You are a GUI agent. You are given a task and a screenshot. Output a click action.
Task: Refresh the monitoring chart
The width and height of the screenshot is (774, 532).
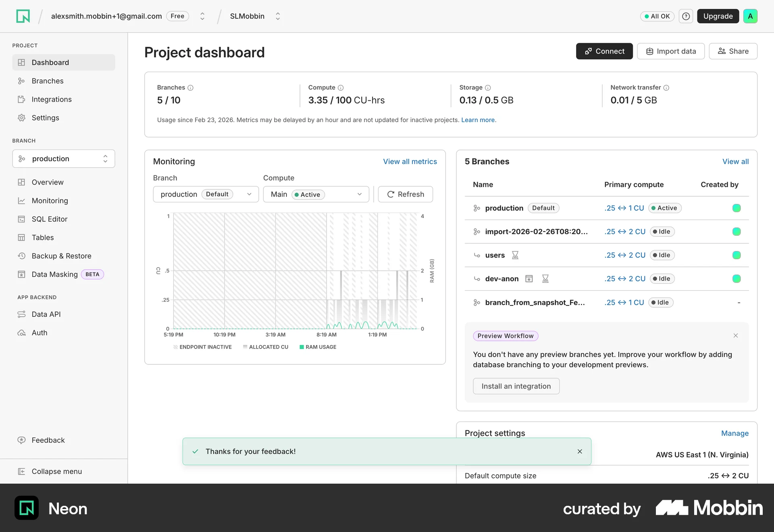tap(406, 194)
